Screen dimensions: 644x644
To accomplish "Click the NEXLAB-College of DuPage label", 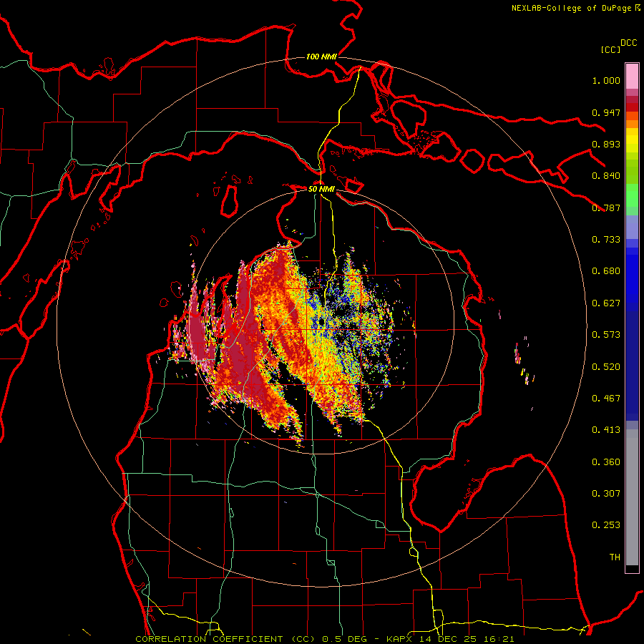I will [x=571, y=8].
